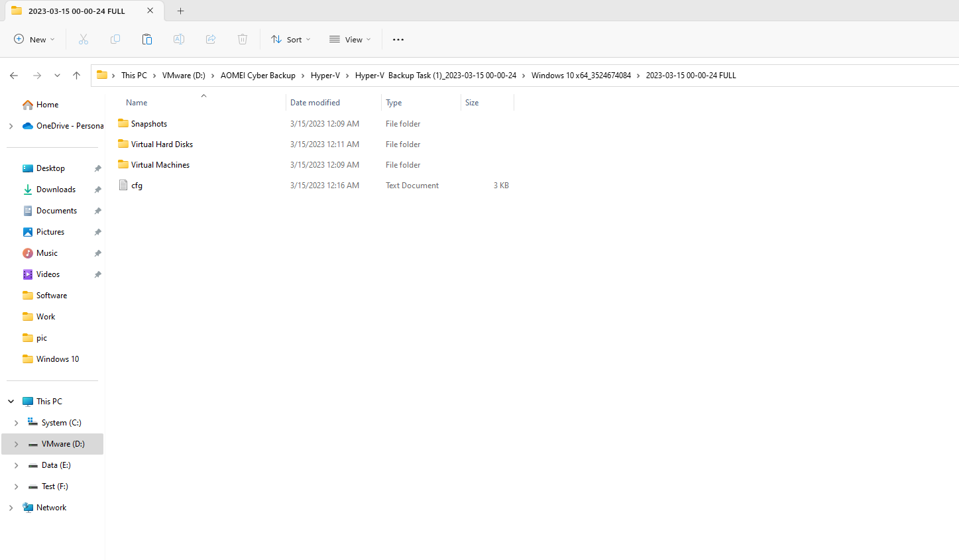Screen dimensions: 959x560
Task: Open the View layout dropdown
Action: click(350, 40)
